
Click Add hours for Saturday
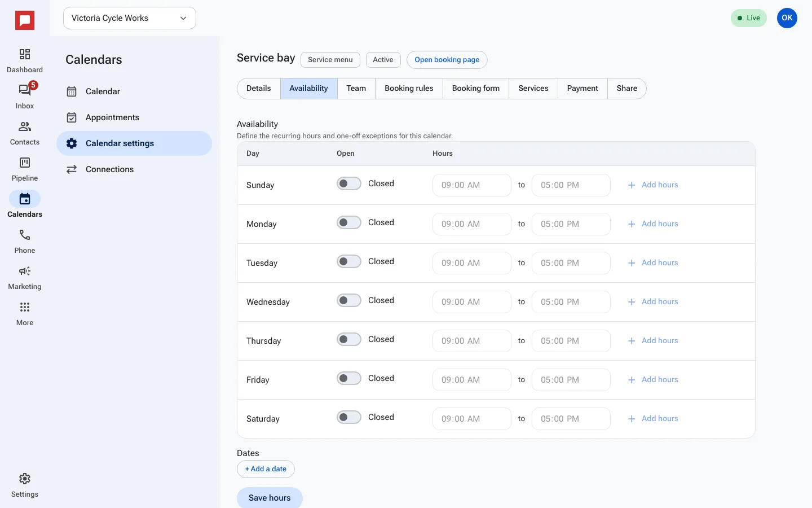[x=652, y=419]
